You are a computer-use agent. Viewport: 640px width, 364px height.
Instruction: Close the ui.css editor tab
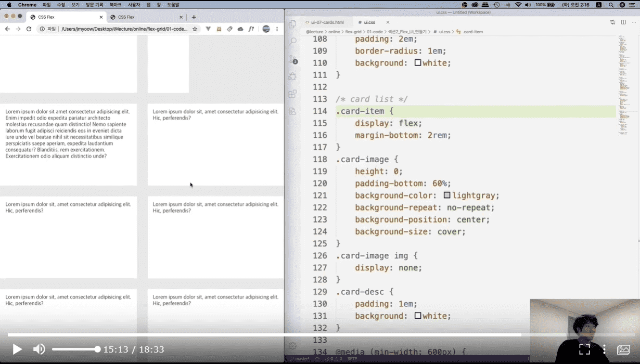pyautogui.click(x=388, y=22)
